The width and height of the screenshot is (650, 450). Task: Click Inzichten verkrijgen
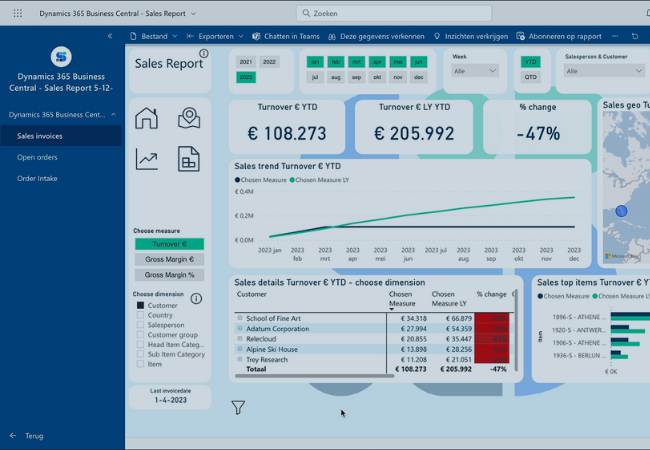[471, 36]
